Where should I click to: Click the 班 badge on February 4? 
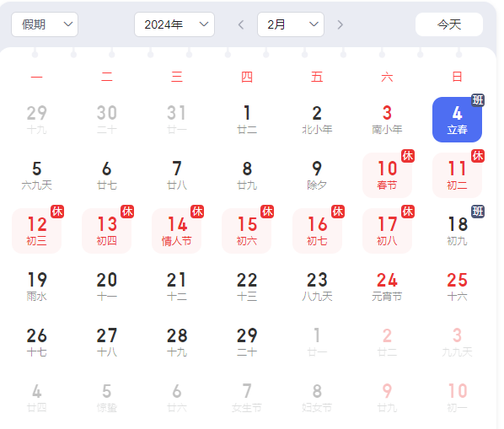pyautogui.click(x=478, y=100)
